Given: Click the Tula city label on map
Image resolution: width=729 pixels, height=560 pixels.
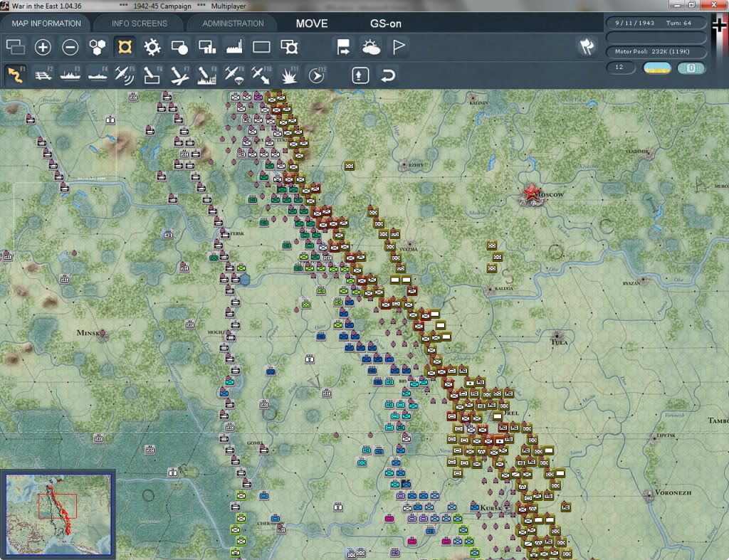Looking at the screenshot, I should coord(559,342).
